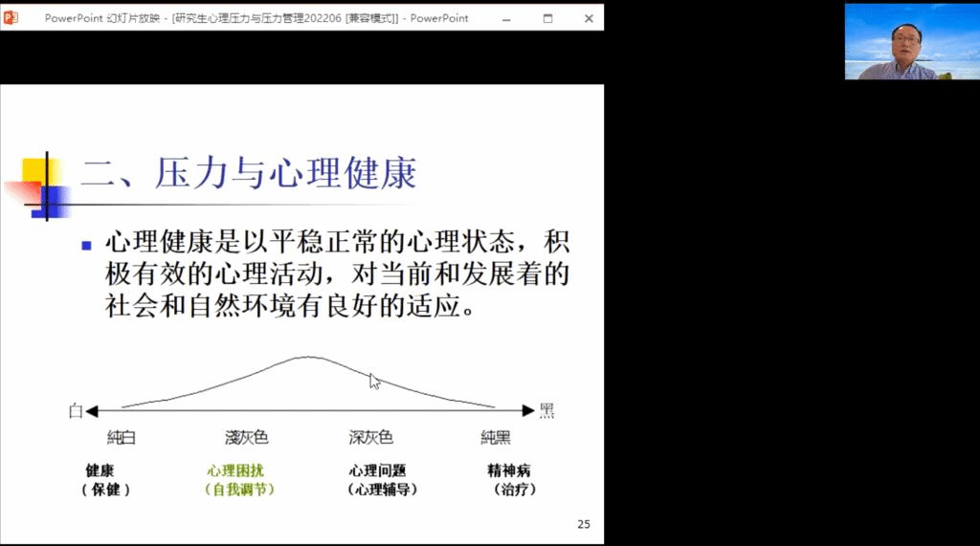The image size is (980, 546).
Task: Click the left arrowhead of the axis
Action: click(x=92, y=410)
